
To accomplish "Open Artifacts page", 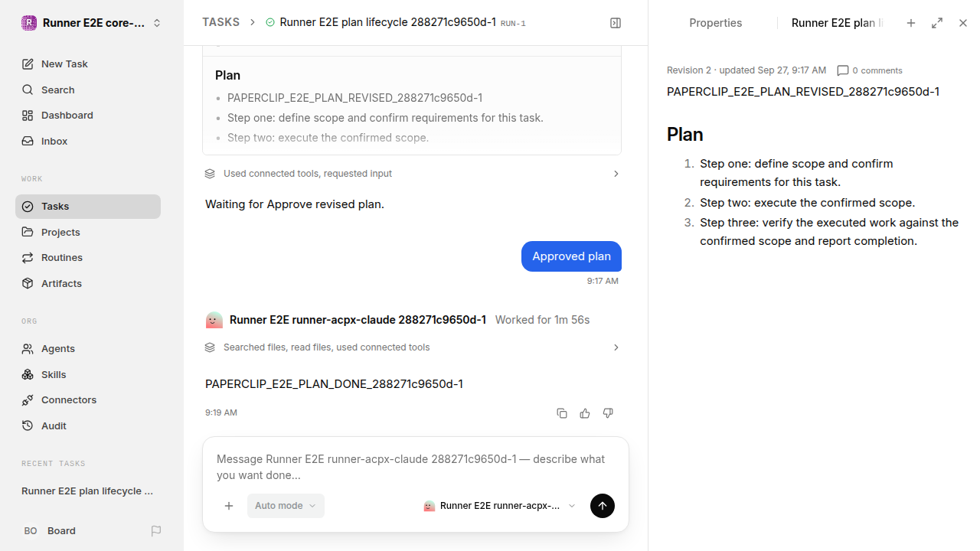I will 88,284.
